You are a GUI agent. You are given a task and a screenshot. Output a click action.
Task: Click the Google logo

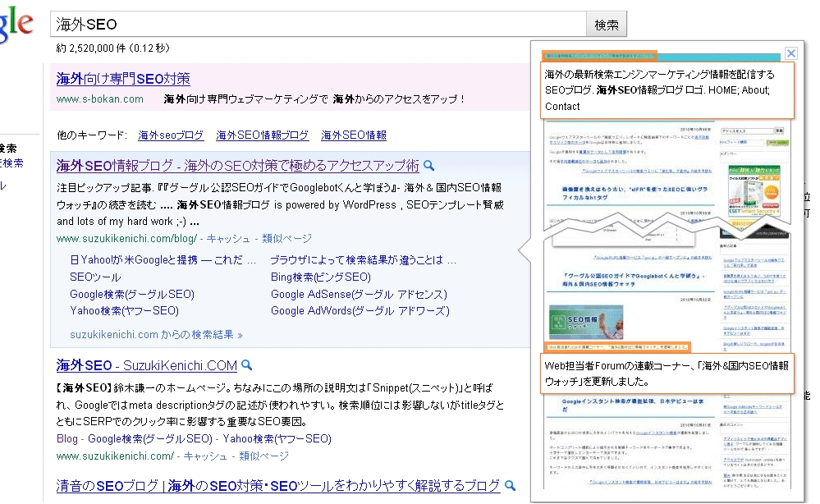(x=16, y=24)
